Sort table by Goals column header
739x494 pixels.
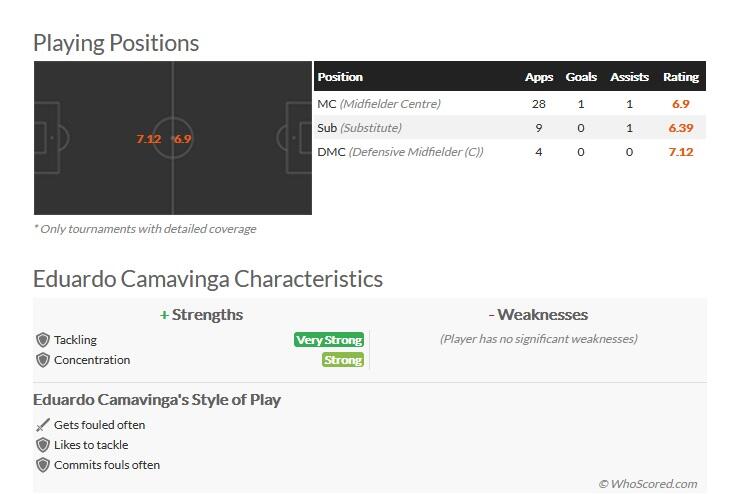click(x=581, y=77)
